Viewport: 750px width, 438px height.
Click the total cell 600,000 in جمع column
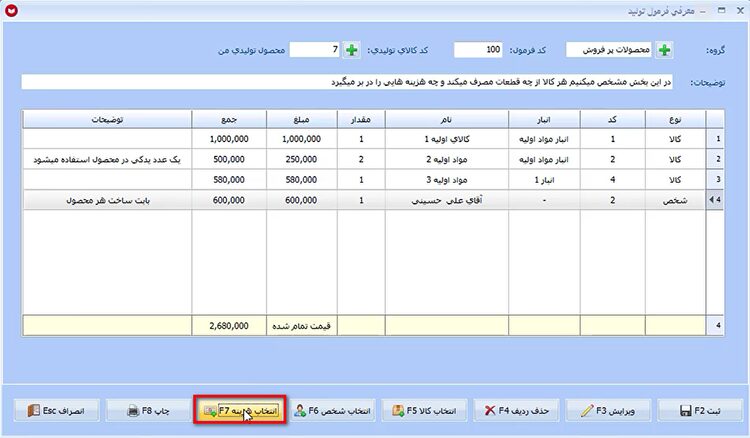[229, 200]
